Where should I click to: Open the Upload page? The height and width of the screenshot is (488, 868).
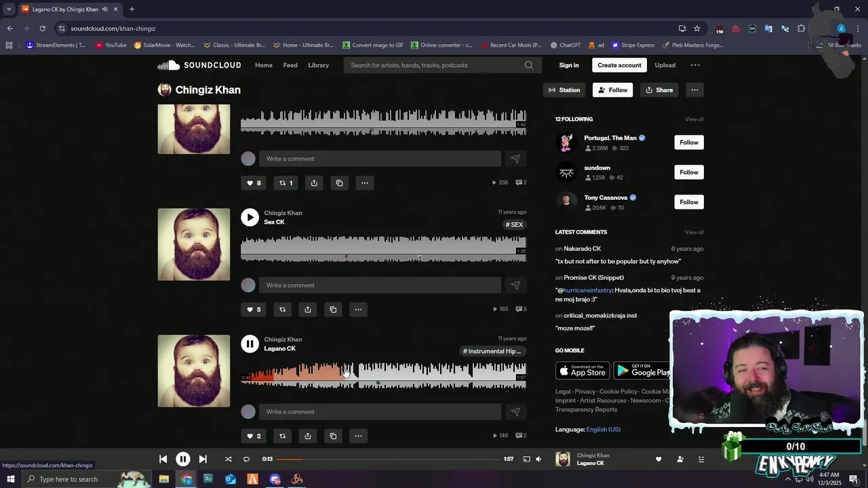pos(665,65)
